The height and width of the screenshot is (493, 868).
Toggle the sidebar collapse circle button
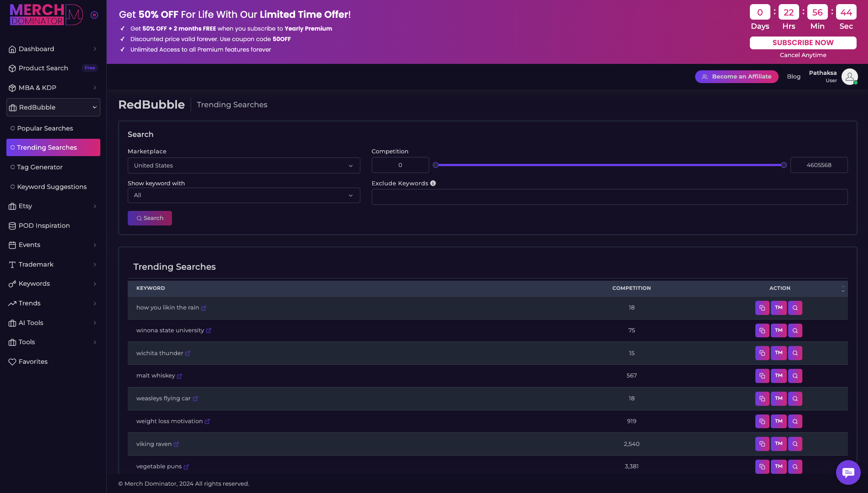[x=94, y=15]
